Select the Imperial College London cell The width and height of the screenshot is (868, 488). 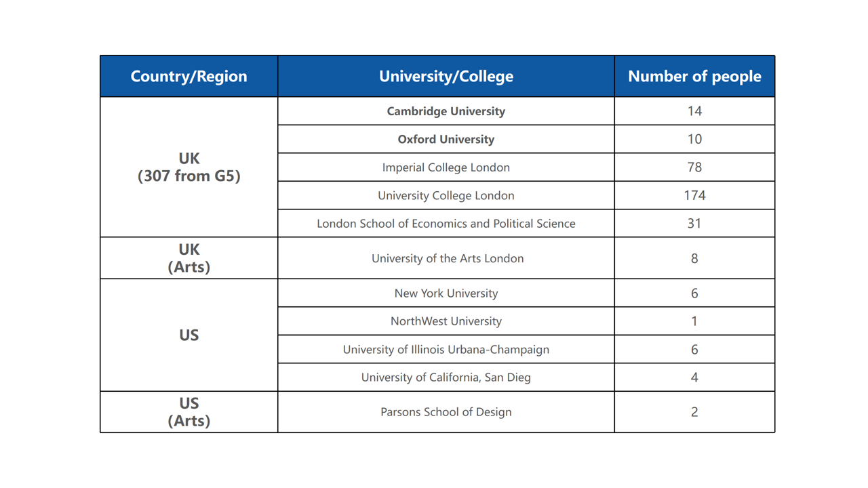point(446,167)
